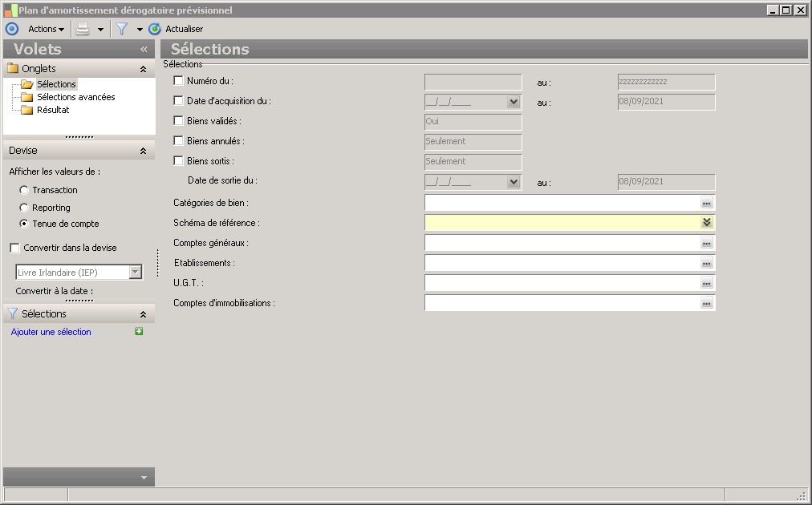This screenshot has height=505, width=812.
Task: Click the Date de sortie au field
Action: coord(666,182)
